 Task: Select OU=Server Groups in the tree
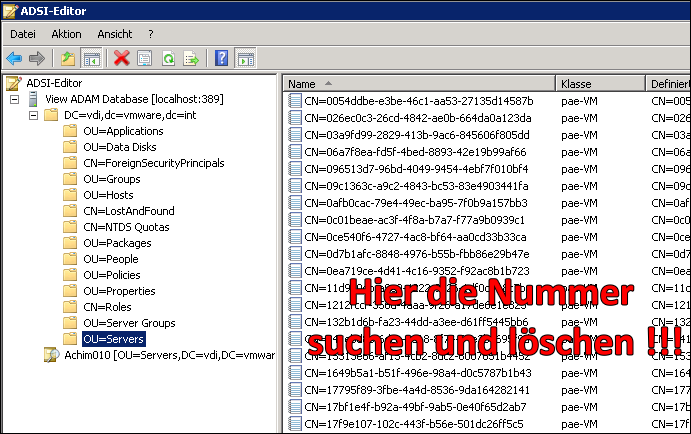pyautogui.click(x=129, y=323)
